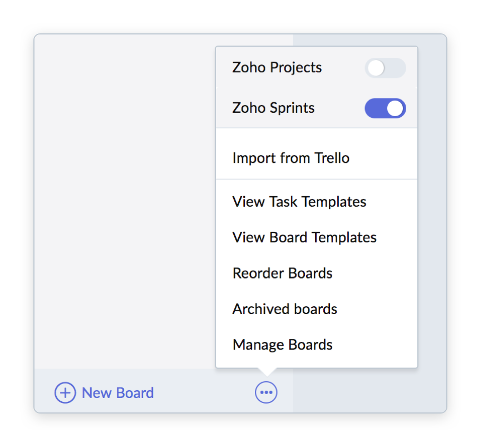Image resolution: width=483 pixels, height=448 pixels.
Task: Click the blue track of Zoho Sprints switch
Action: (374, 108)
